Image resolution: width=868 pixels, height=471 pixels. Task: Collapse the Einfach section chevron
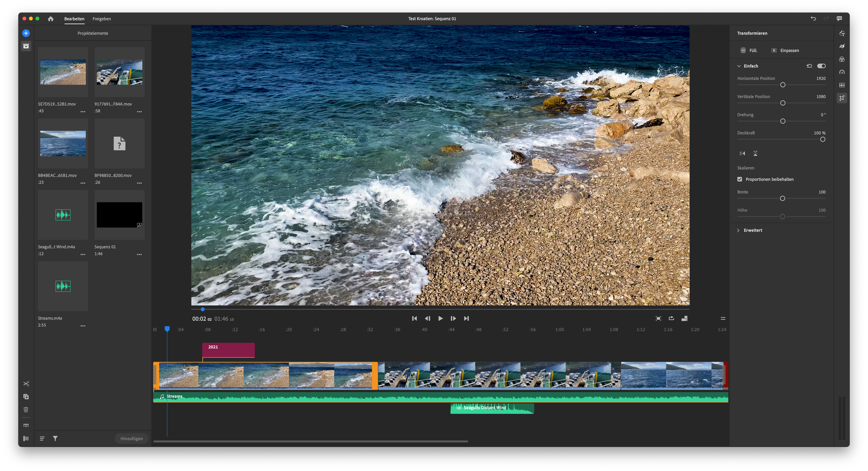(x=739, y=66)
